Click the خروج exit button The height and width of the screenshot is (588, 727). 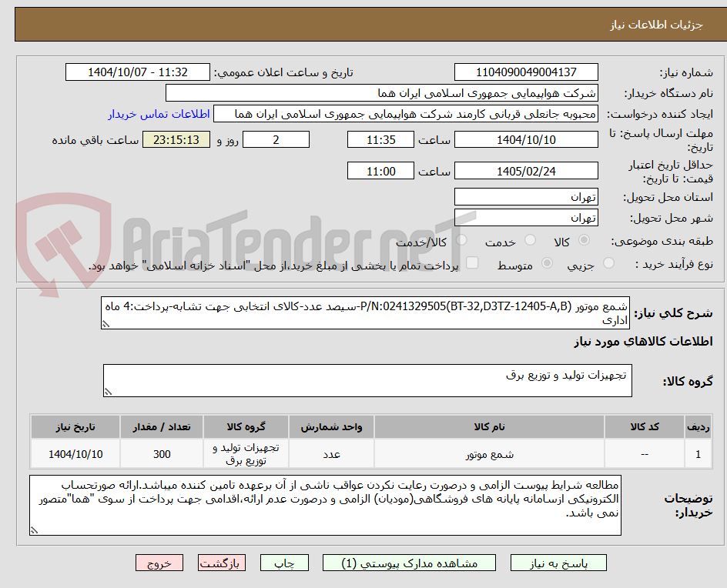[159, 563]
